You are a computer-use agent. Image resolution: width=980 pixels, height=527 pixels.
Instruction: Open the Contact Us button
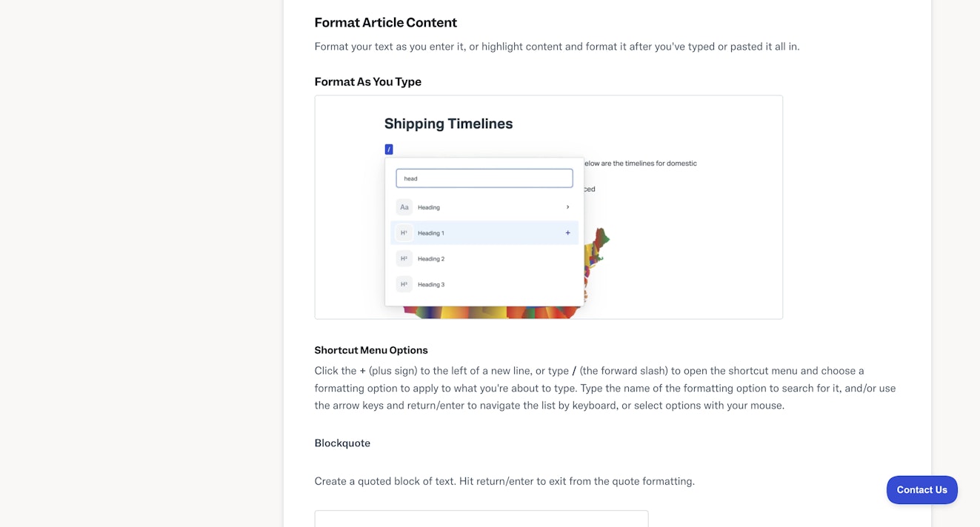(921, 490)
